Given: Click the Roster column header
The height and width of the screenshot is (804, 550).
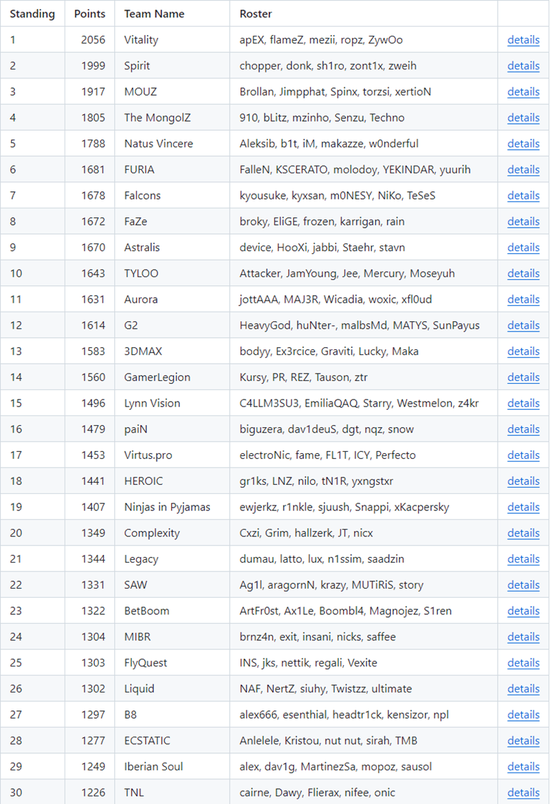Looking at the screenshot, I should pos(256,14).
